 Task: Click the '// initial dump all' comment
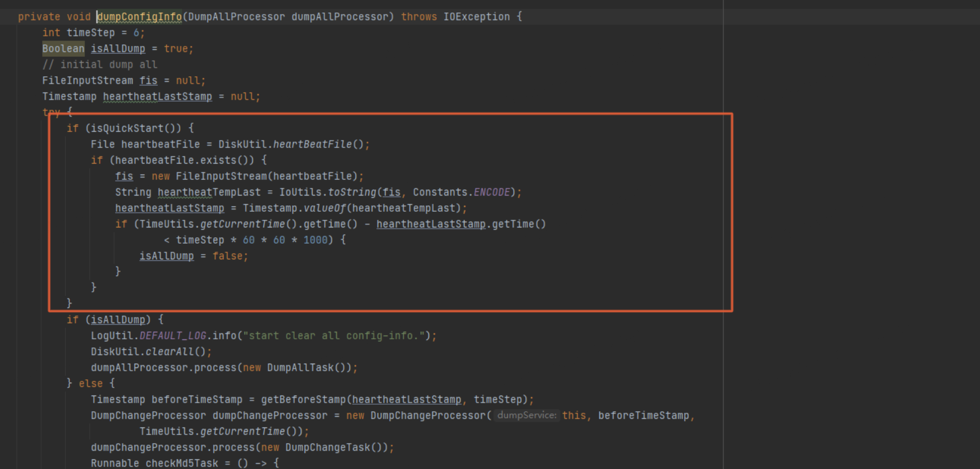click(x=100, y=64)
